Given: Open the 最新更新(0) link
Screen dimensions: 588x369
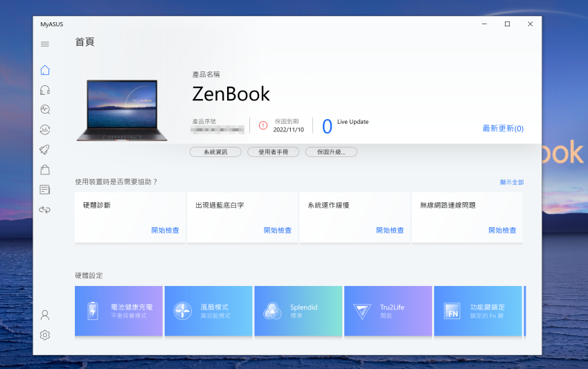Looking at the screenshot, I should click(x=503, y=128).
